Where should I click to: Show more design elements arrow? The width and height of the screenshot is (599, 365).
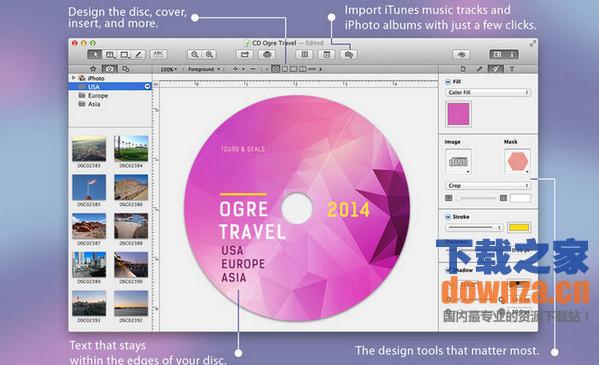(x=321, y=69)
